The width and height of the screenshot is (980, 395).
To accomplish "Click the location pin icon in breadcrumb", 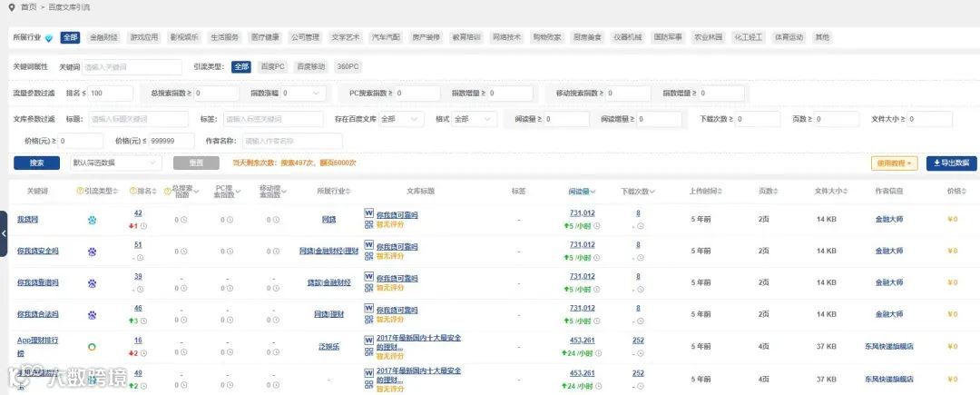I will click(11, 7).
